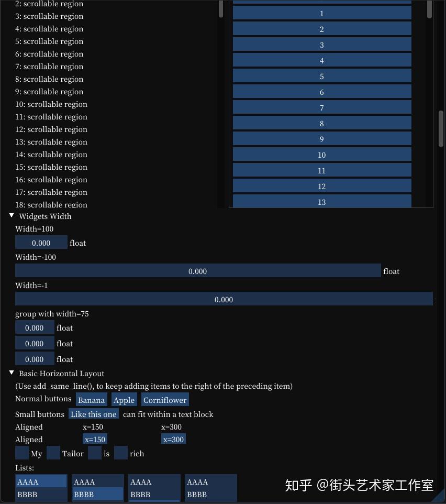The height and width of the screenshot is (504, 446).
Task: Select the Corniflower button
Action: coord(165,400)
